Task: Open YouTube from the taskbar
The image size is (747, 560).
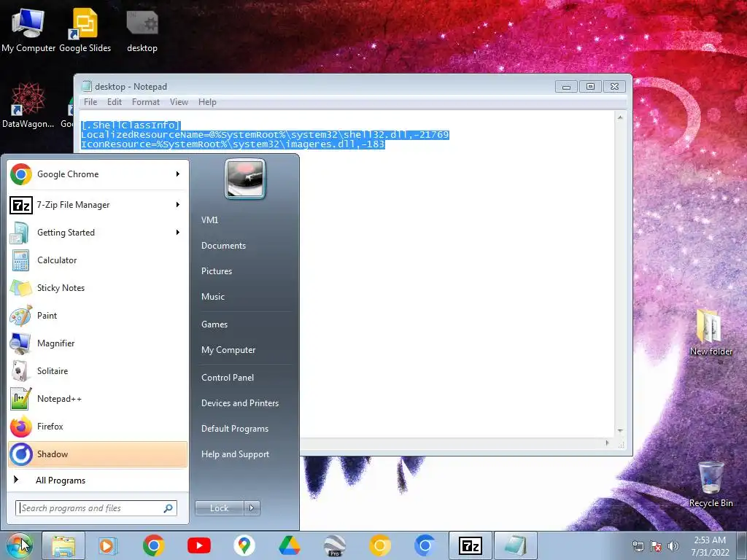Action: (x=199, y=545)
